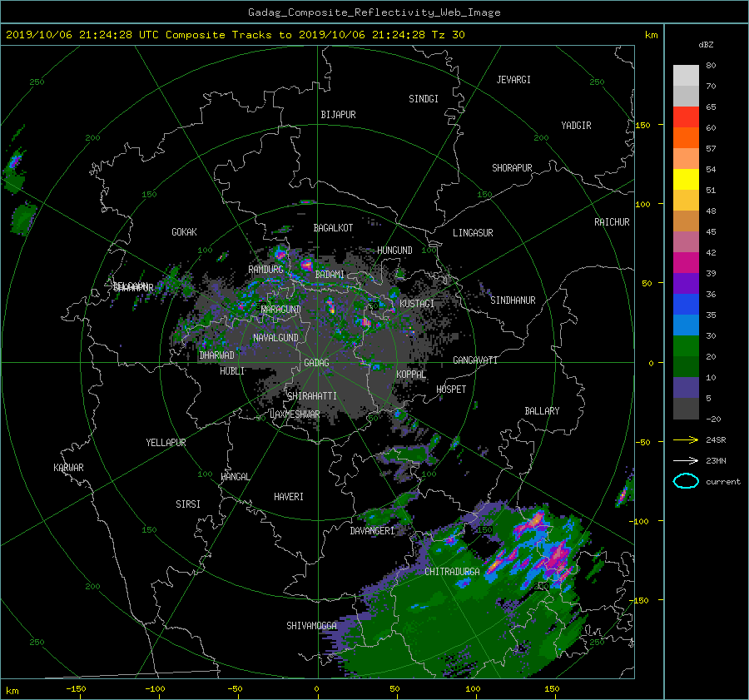
Task: Select the YELLAPUR city label
Action: click(166, 443)
